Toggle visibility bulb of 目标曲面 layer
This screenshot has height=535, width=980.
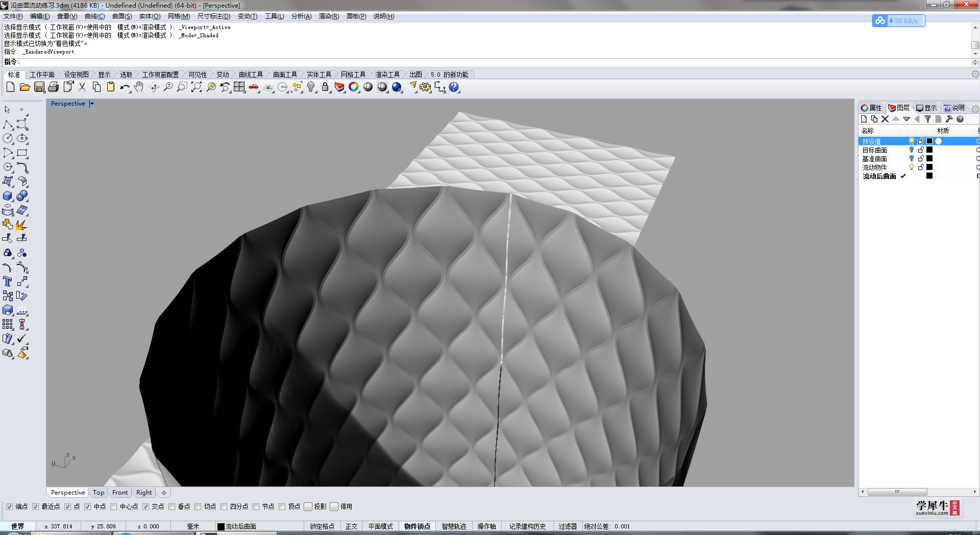click(912, 150)
